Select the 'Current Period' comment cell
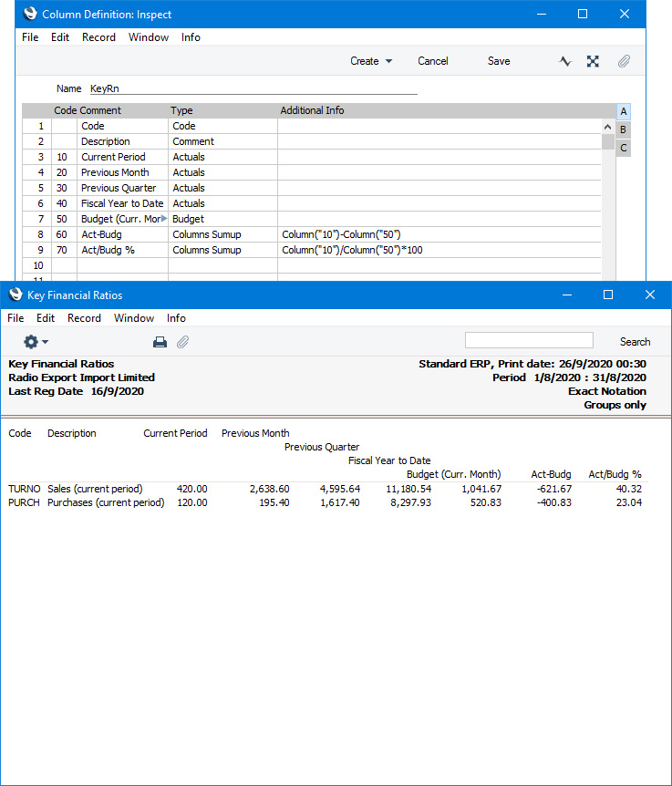 [122, 157]
